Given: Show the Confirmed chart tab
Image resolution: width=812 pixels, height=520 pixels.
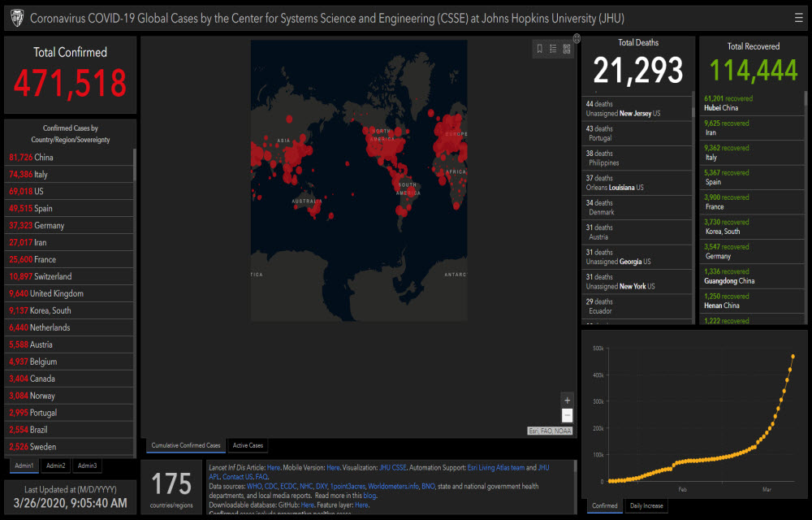Looking at the screenshot, I should click(605, 506).
